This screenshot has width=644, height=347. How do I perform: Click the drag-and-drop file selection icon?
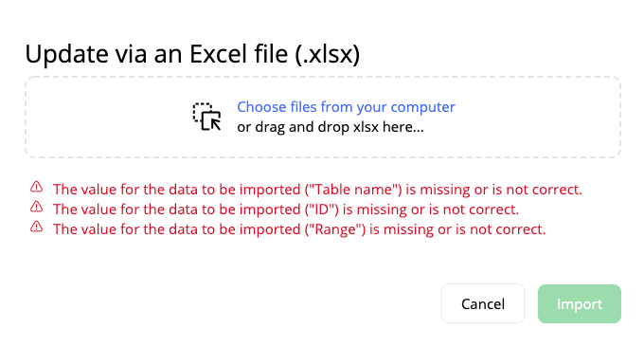click(207, 117)
